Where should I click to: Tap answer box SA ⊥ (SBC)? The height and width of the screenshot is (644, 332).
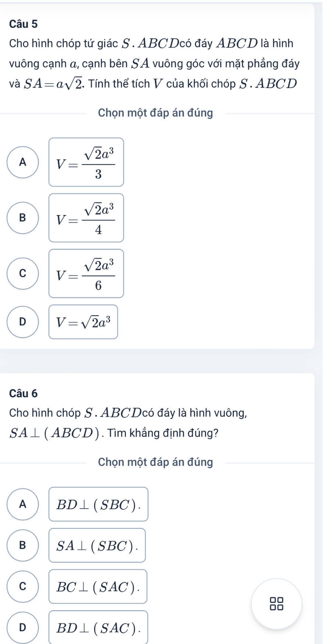[97, 545]
